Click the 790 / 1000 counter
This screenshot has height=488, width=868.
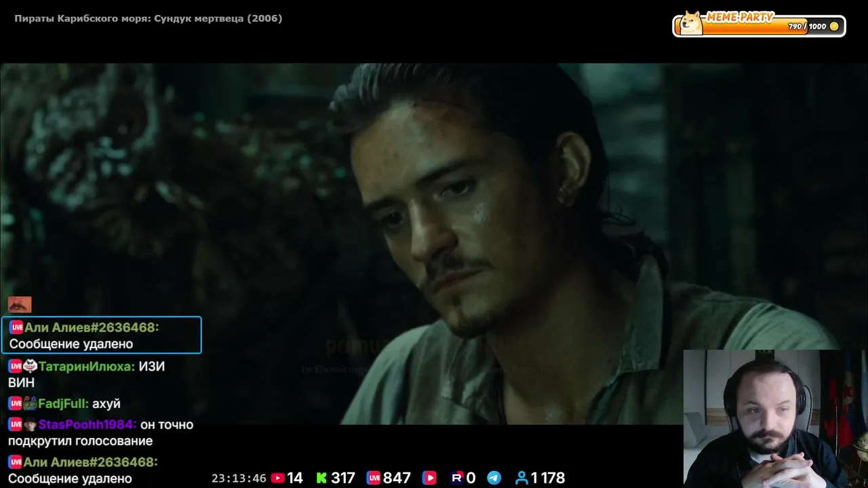tap(807, 26)
